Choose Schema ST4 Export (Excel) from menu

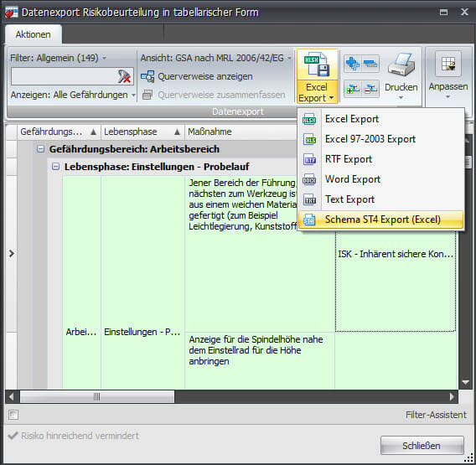click(380, 220)
